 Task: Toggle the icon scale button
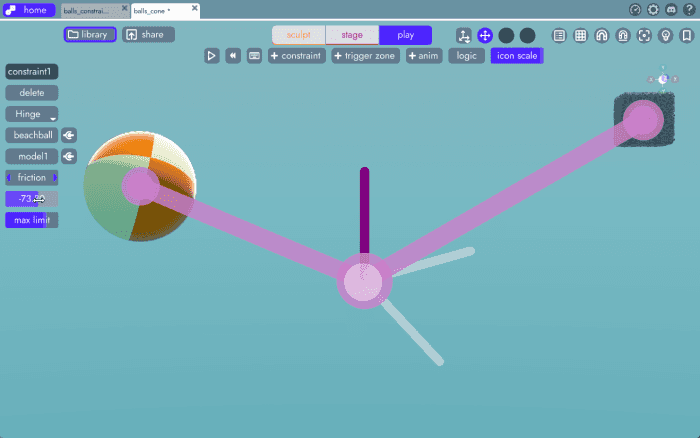(x=516, y=56)
